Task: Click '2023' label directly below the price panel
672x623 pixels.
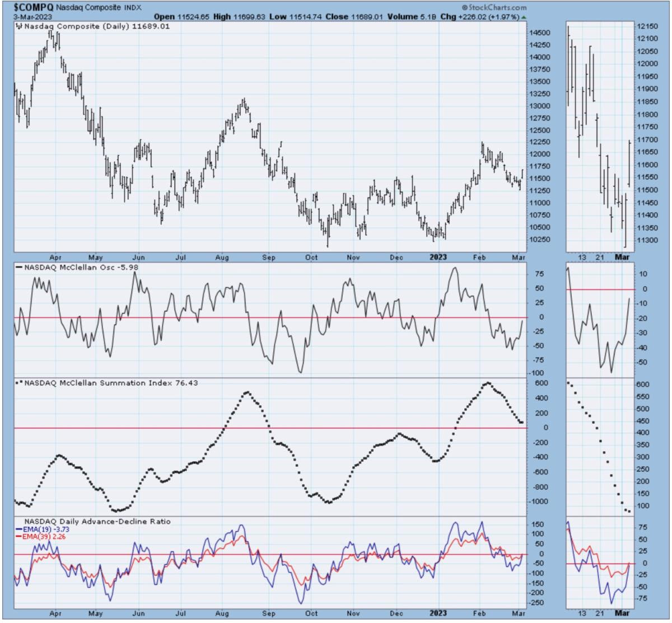Action: [438, 257]
